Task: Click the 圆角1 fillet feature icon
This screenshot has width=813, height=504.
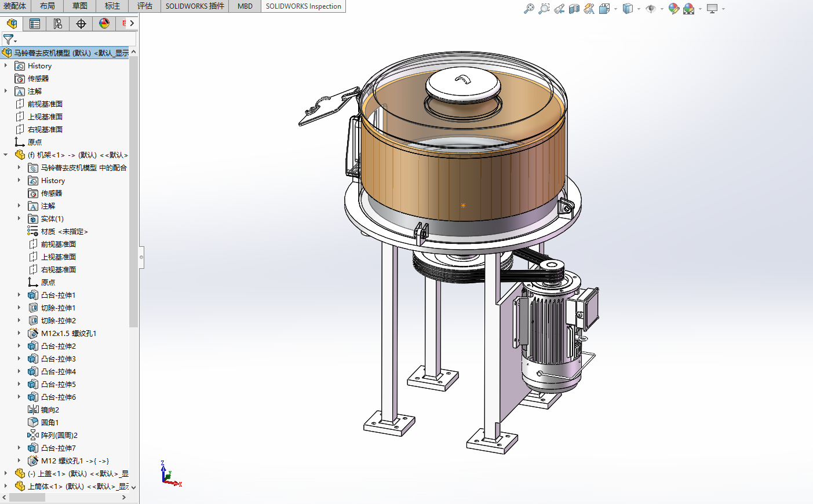Action: coord(33,422)
